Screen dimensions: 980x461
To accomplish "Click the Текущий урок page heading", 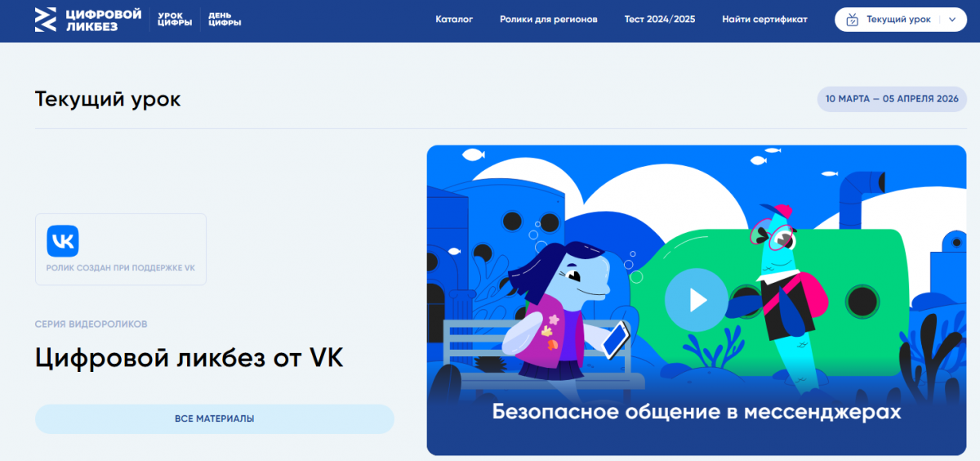I will coord(108,100).
